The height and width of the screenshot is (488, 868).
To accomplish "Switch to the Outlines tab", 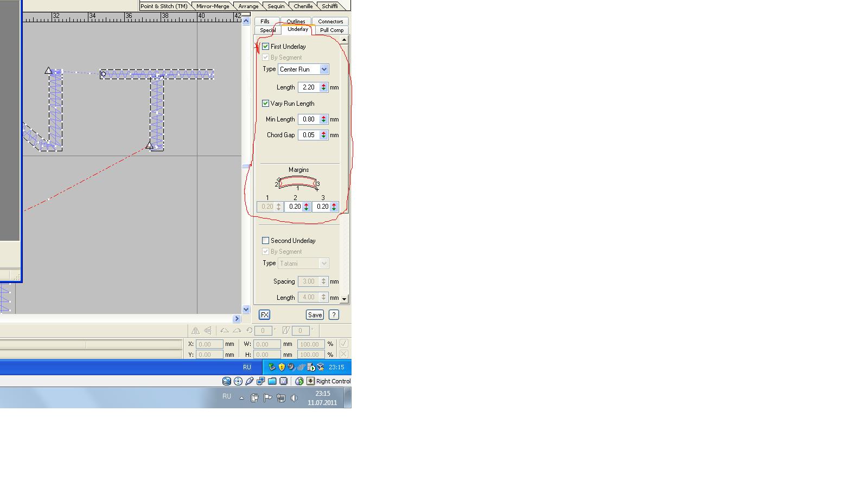I will [296, 21].
